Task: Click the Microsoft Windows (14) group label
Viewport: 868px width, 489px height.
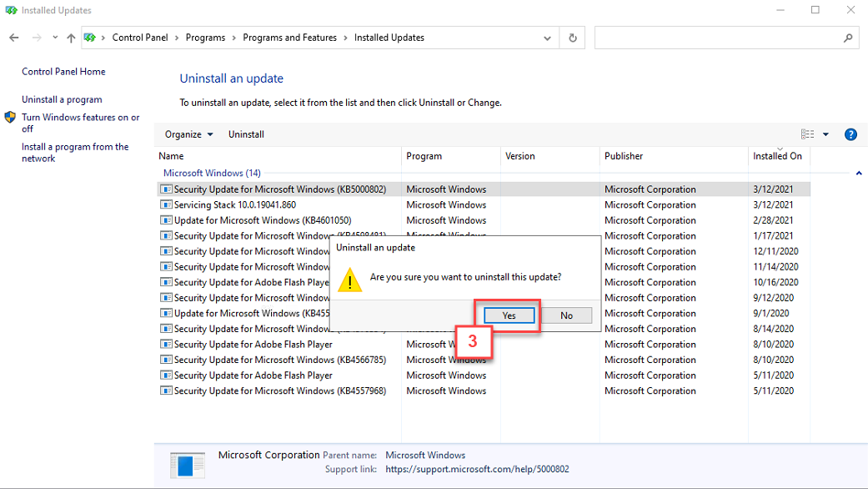Action: [x=212, y=173]
